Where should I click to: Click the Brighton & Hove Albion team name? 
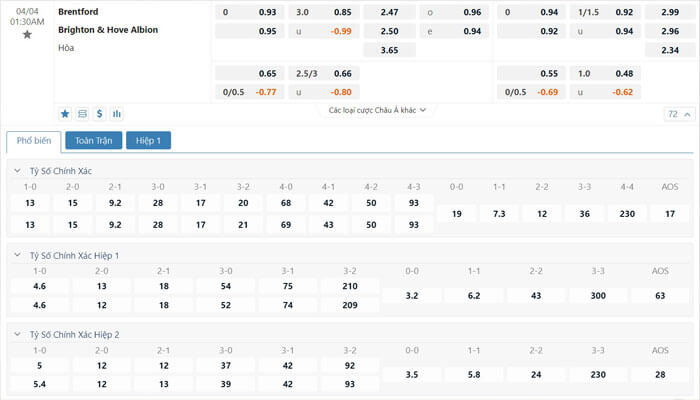click(x=108, y=30)
